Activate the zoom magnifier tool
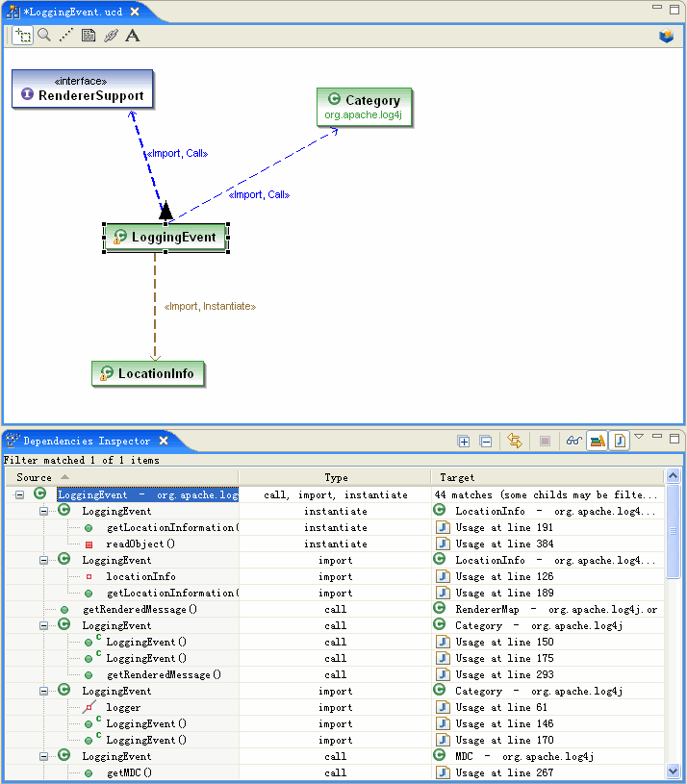The height and width of the screenshot is (784, 687). click(x=44, y=36)
